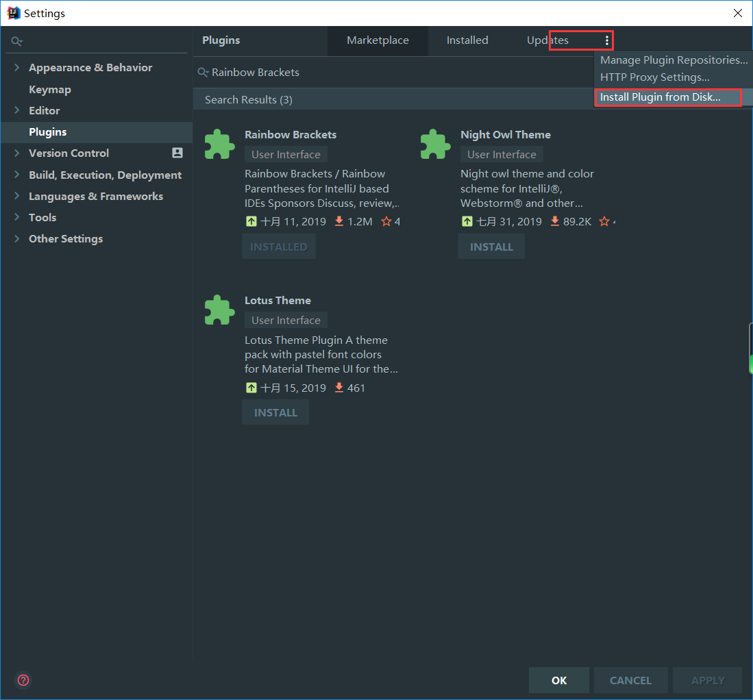Click the search icon in plugin search field
Screen dimensions: 753x700
click(203, 73)
